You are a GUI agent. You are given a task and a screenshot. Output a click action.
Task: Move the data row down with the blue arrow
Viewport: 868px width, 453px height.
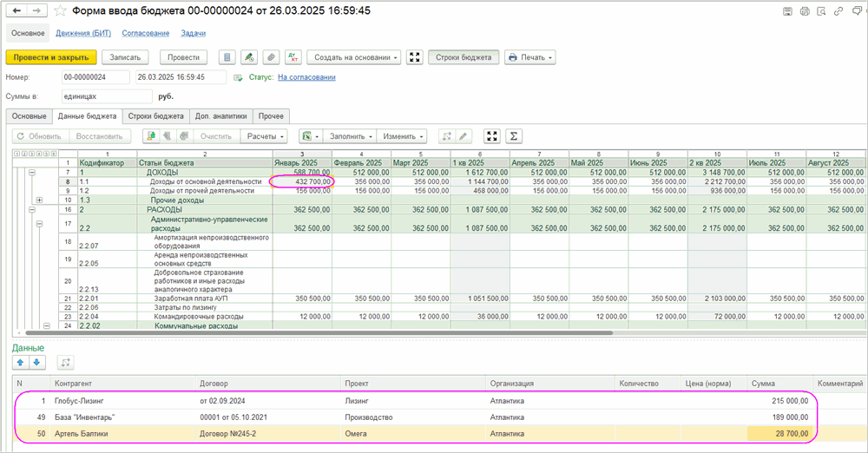coord(36,362)
